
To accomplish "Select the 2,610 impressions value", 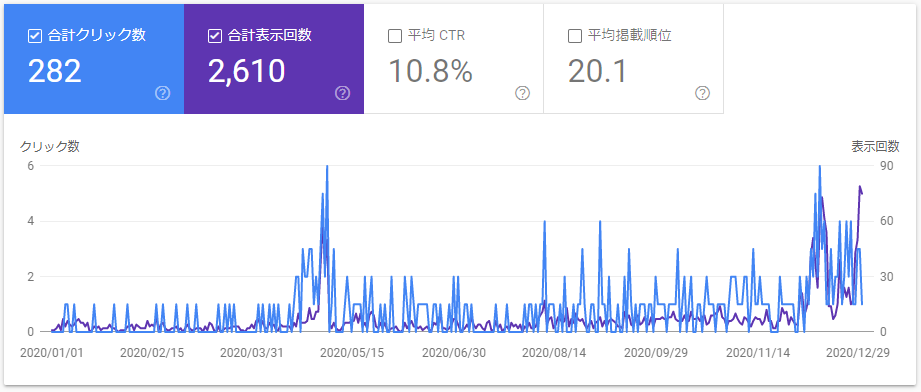I will click(247, 71).
